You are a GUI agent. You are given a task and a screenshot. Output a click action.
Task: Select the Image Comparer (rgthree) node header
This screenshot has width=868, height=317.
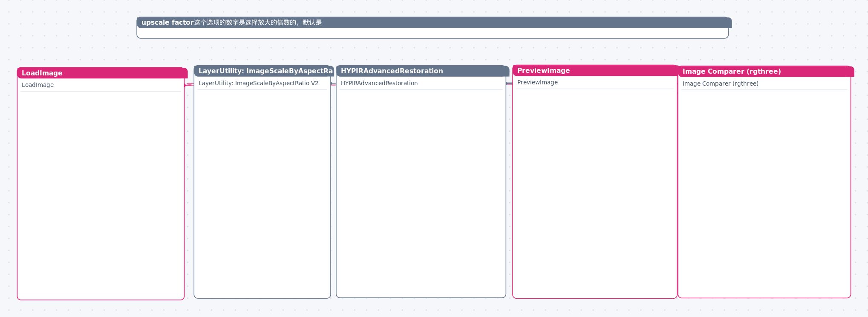point(766,72)
